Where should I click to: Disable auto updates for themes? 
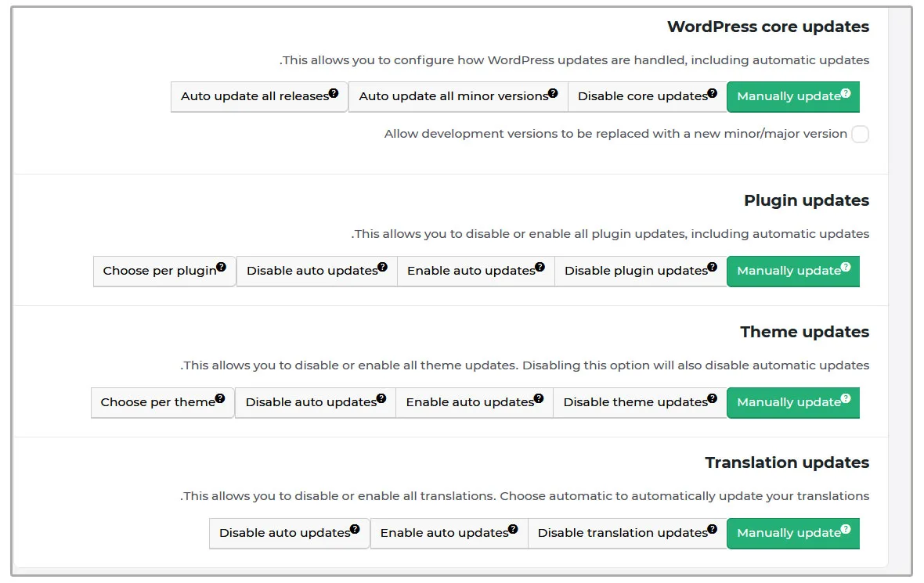coord(316,402)
